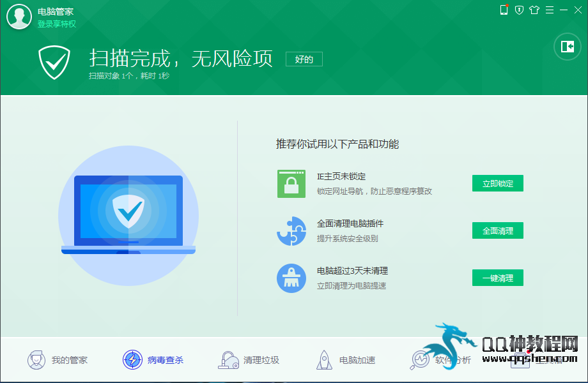This screenshot has height=383, width=588.
Task: Switch to the 电脑加速 tab label
Action: [357, 360]
